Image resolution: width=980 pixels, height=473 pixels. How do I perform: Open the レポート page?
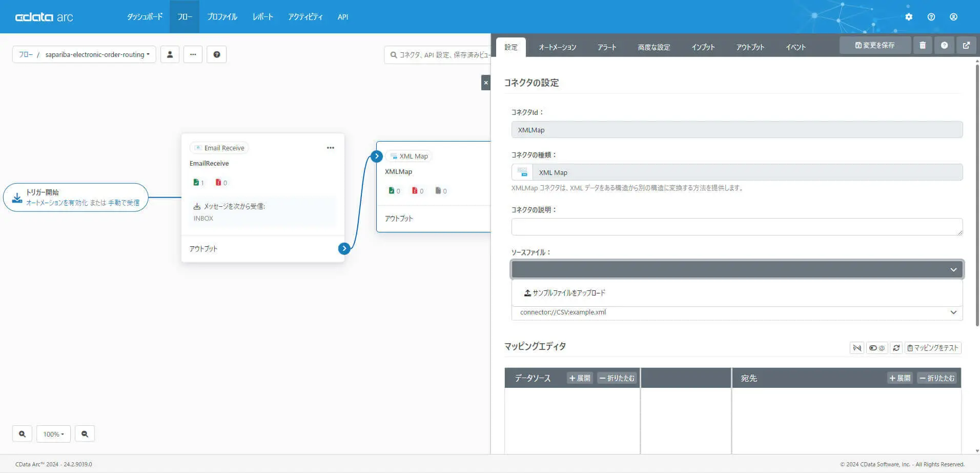coord(262,17)
